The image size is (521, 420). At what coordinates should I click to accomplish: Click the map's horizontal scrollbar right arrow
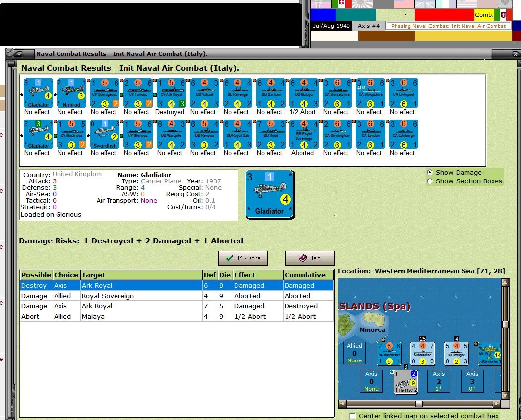point(497,404)
